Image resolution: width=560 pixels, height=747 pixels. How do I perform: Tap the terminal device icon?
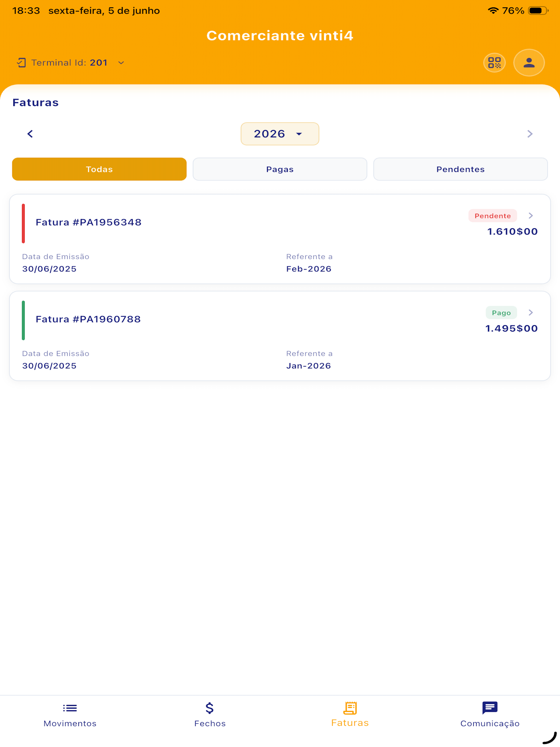click(x=21, y=63)
